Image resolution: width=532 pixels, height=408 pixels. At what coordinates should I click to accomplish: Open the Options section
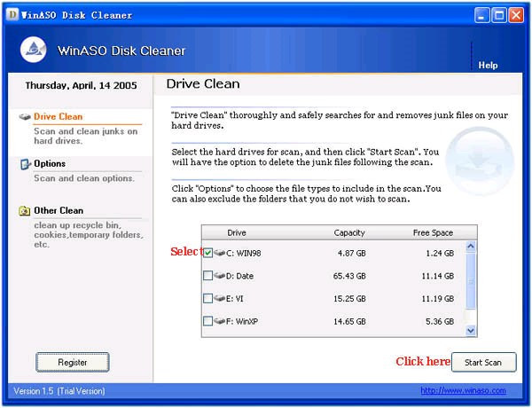click(x=50, y=163)
